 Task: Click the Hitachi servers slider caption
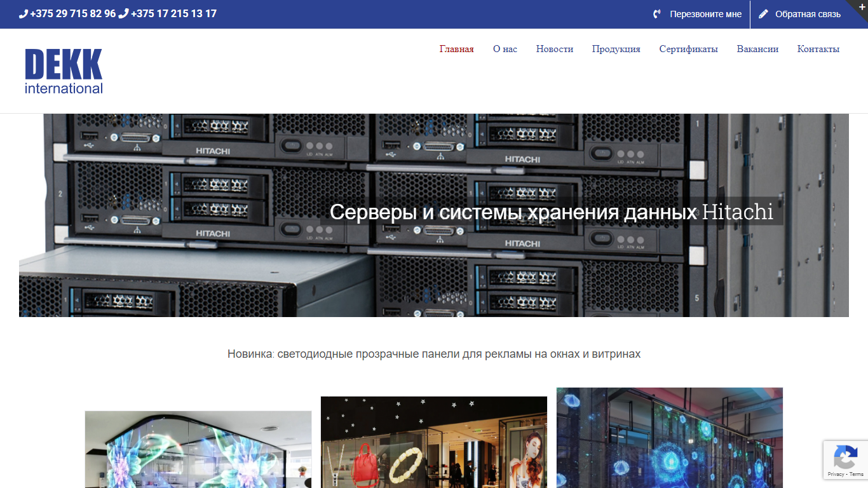point(552,212)
